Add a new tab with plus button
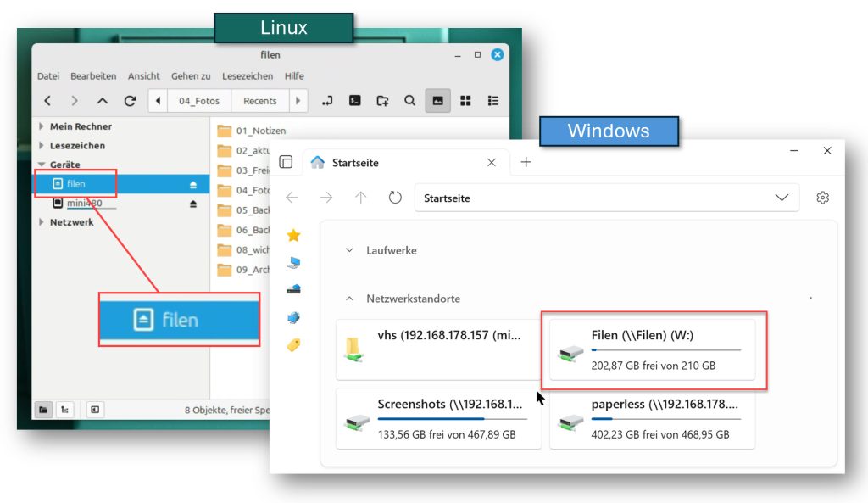 coord(526,162)
